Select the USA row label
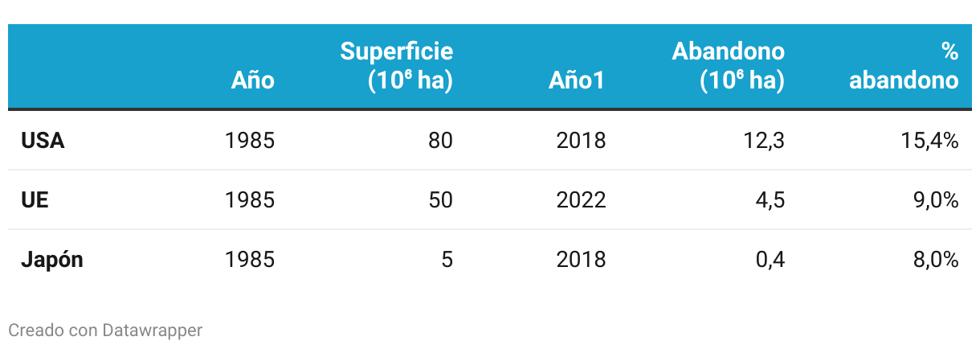The height and width of the screenshot is (349, 980). coord(43,141)
